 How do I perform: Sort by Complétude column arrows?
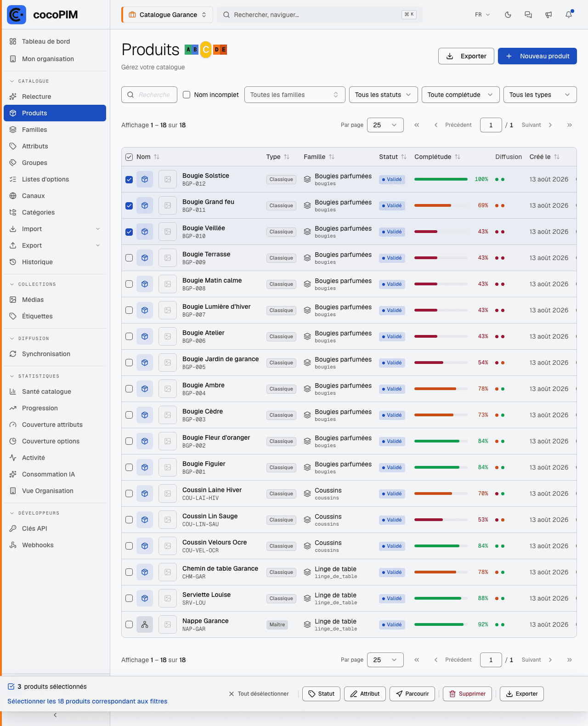pos(458,157)
